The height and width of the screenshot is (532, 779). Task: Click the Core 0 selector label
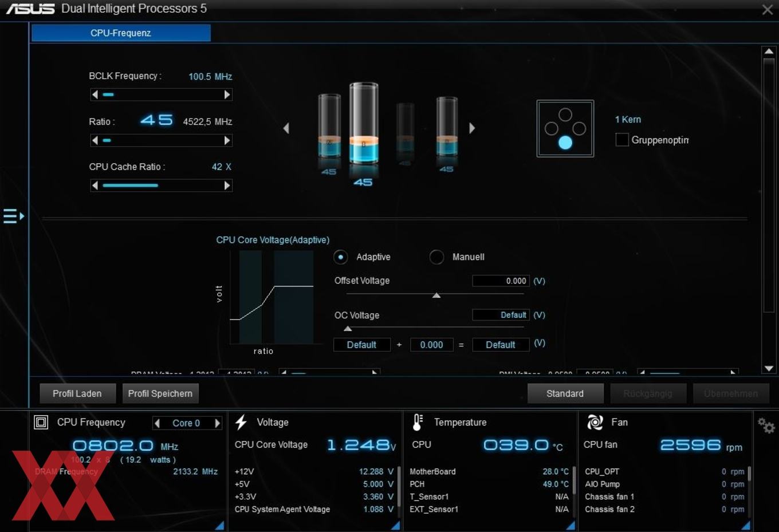(186, 423)
